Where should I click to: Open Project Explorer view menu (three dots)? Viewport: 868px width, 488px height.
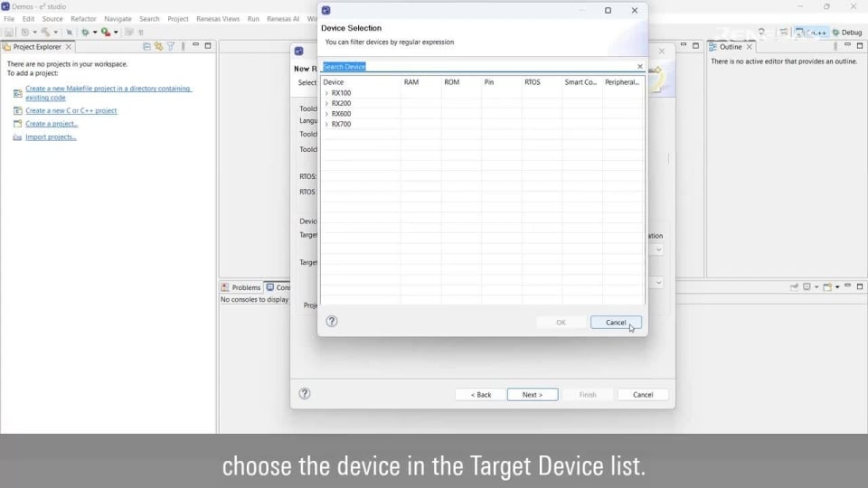(x=184, y=47)
